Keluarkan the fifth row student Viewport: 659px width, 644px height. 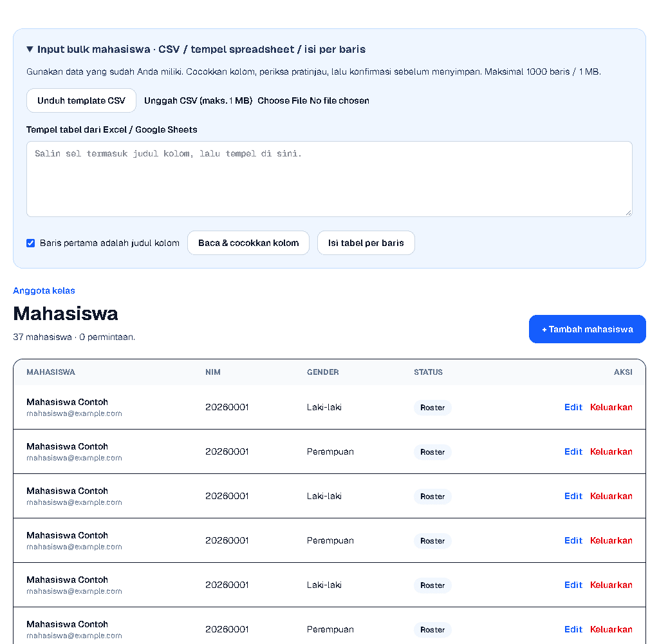[611, 585]
